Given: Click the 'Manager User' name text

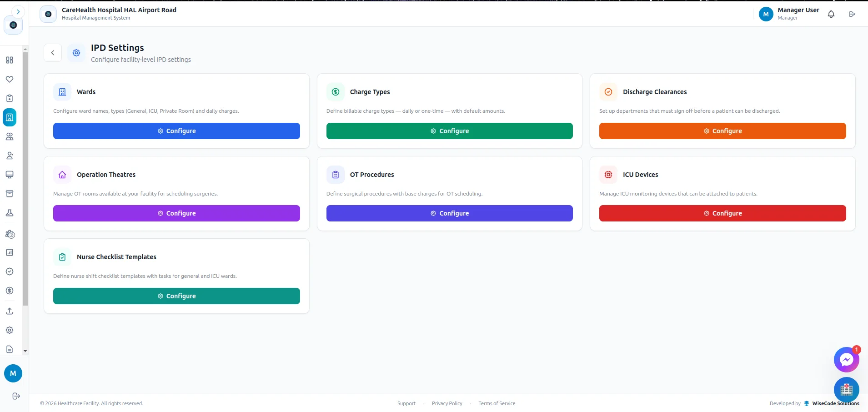Looking at the screenshot, I should coord(798,10).
